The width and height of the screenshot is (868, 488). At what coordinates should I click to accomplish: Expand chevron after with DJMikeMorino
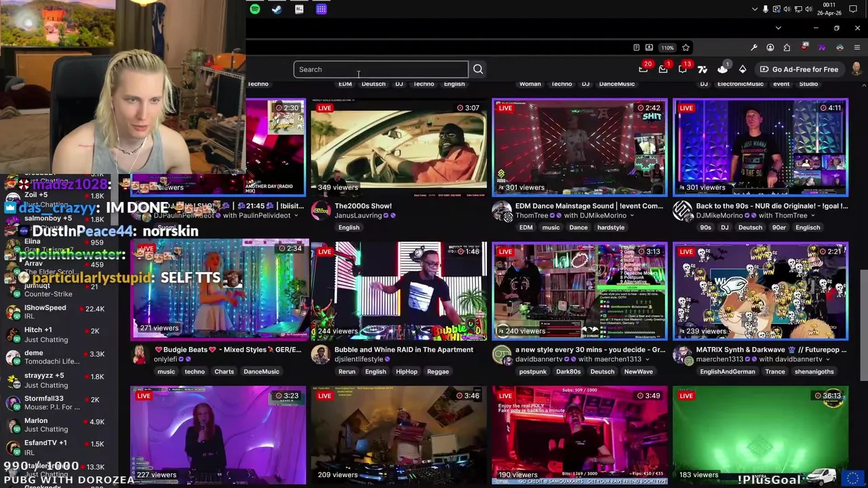[x=631, y=216]
